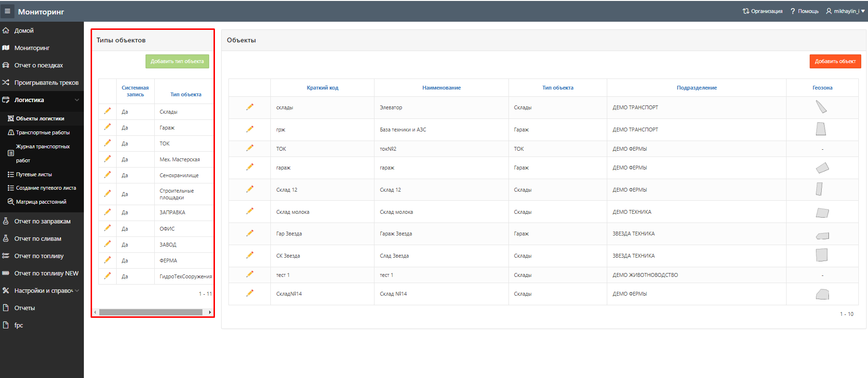The height and width of the screenshot is (378, 868).
Task: Collapse the Логистика menu section
Action: click(x=77, y=100)
